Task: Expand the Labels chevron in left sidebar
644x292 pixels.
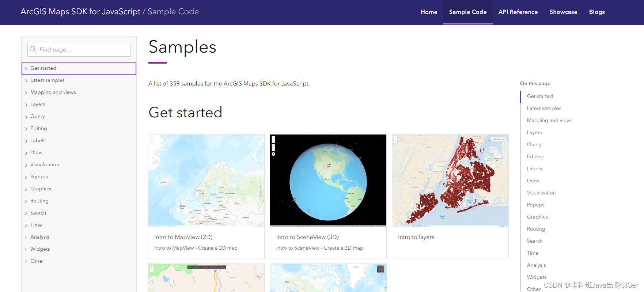Action: (x=26, y=141)
